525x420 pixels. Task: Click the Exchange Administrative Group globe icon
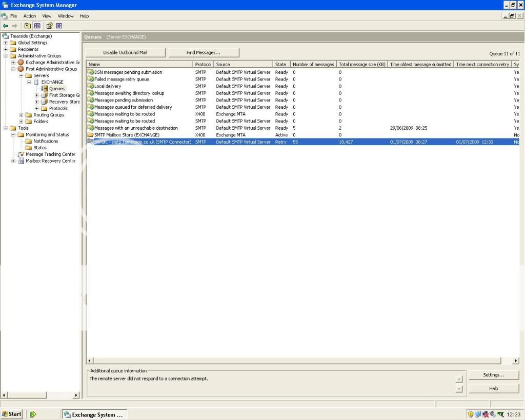click(x=21, y=62)
